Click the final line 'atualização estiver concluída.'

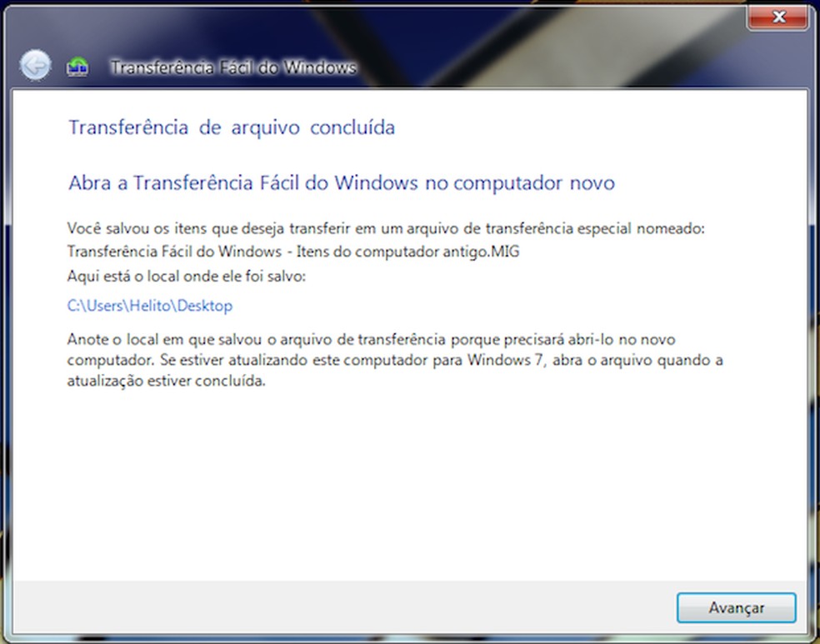coord(167,381)
